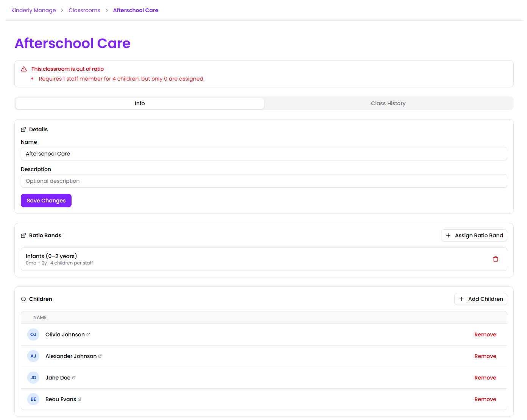Focus the Name input field
Image resolution: width=527 pixels, height=420 pixels.
(264, 154)
